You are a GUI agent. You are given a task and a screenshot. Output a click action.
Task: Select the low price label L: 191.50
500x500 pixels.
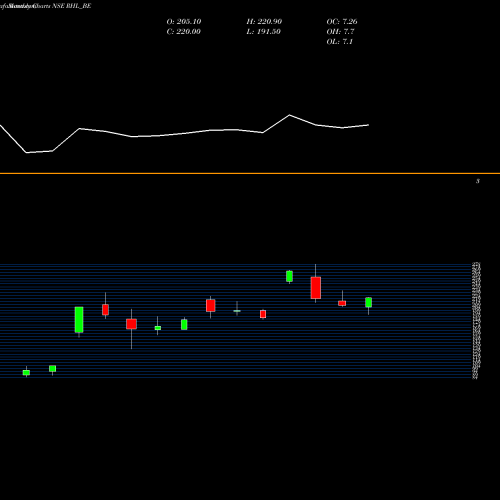(x=263, y=32)
